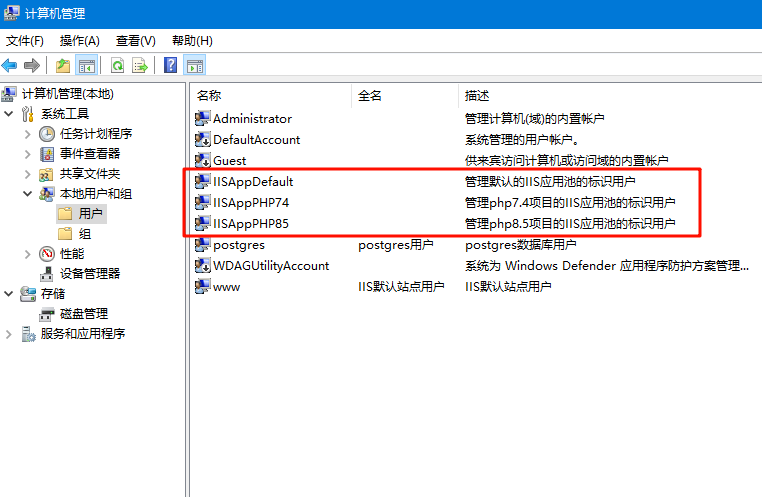Select the 组 folder in tree

pyautogui.click(x=85, y=234)
